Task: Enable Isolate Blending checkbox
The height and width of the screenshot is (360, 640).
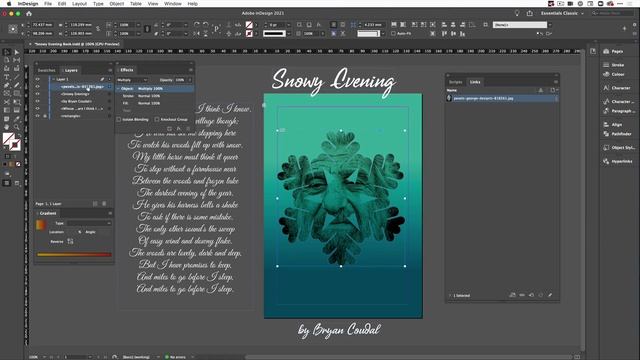Action: pos(119,120)
